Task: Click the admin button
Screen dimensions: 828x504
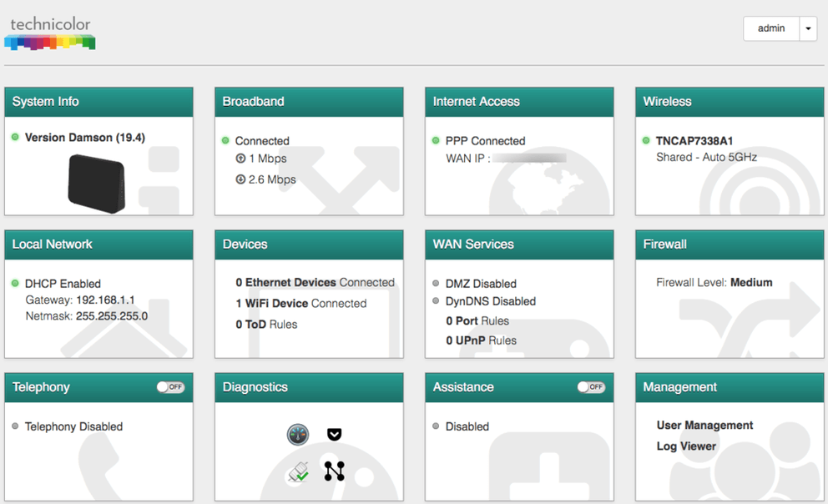Action: coord(770,28)
